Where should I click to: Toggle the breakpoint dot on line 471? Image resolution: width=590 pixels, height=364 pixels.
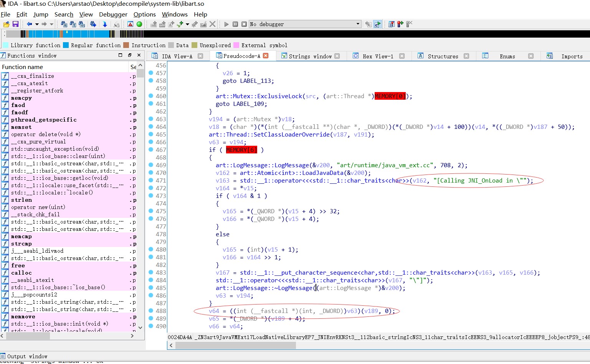[151, 180]
